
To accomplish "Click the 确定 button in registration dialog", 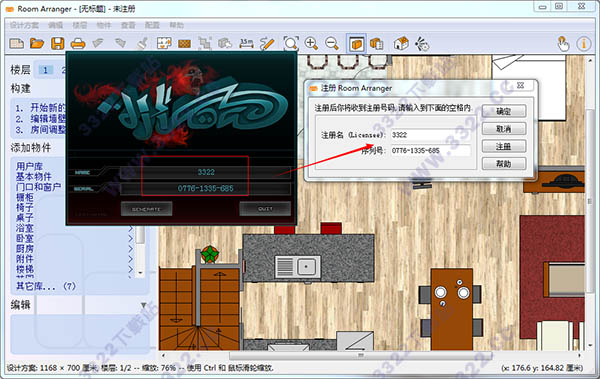I will 504,111.
